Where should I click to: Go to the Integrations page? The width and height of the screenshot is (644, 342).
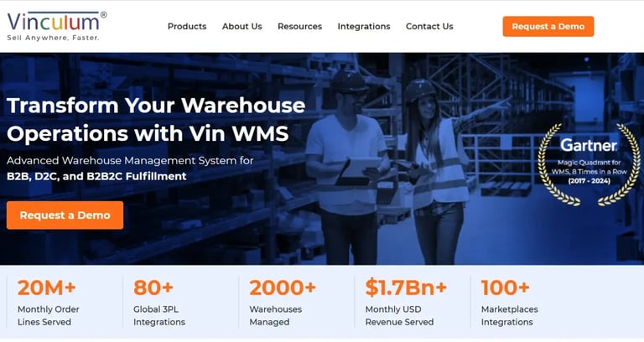tap(364, 26)
